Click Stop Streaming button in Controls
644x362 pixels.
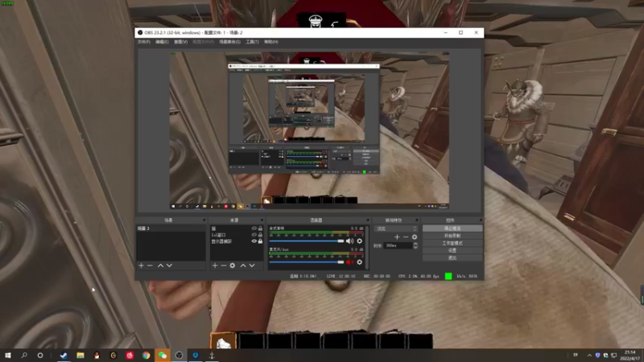(452, 228)
